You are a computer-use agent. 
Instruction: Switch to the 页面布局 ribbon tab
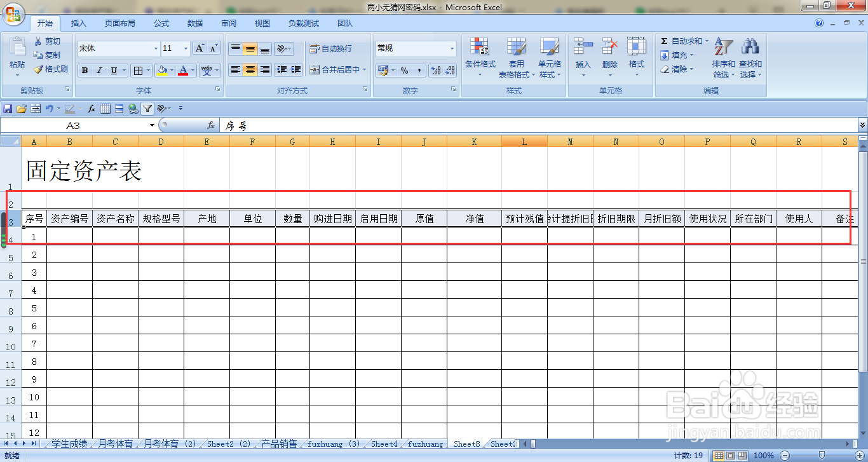(x=120, y=24)
